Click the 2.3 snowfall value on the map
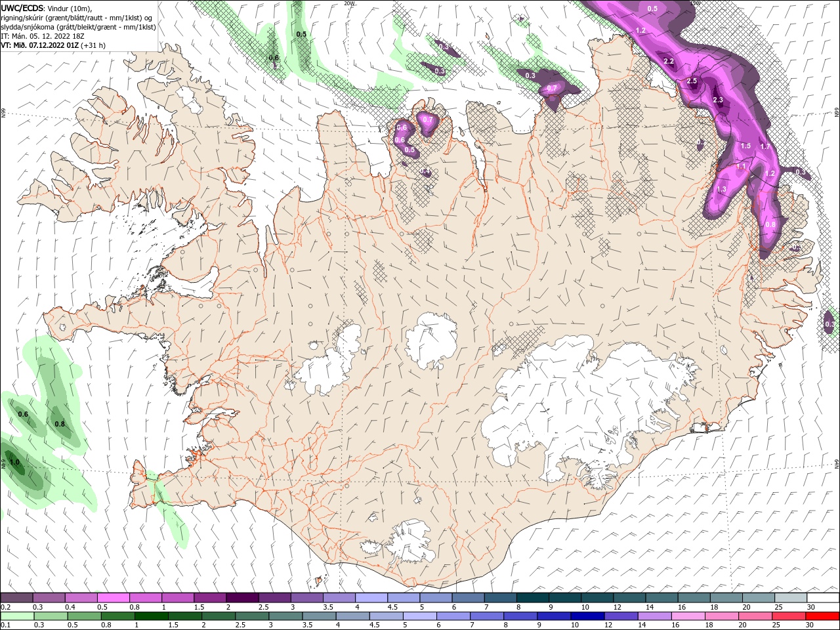The width and height of the screenshot is (840, 630). click(718, 100)
